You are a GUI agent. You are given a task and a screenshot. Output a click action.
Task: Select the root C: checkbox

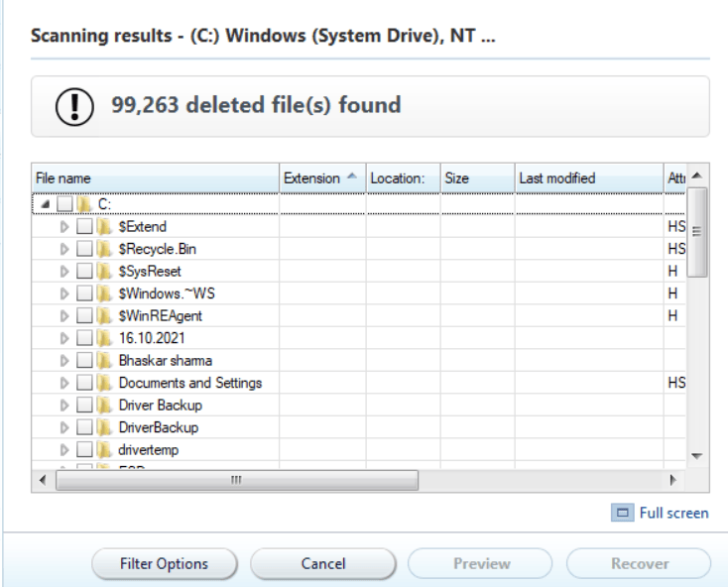coord(64,204)
